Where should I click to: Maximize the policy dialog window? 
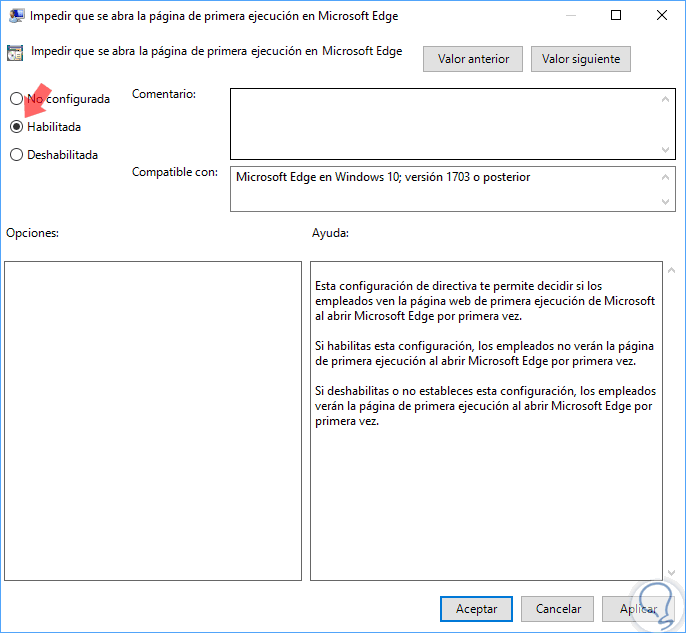(616, 15)
